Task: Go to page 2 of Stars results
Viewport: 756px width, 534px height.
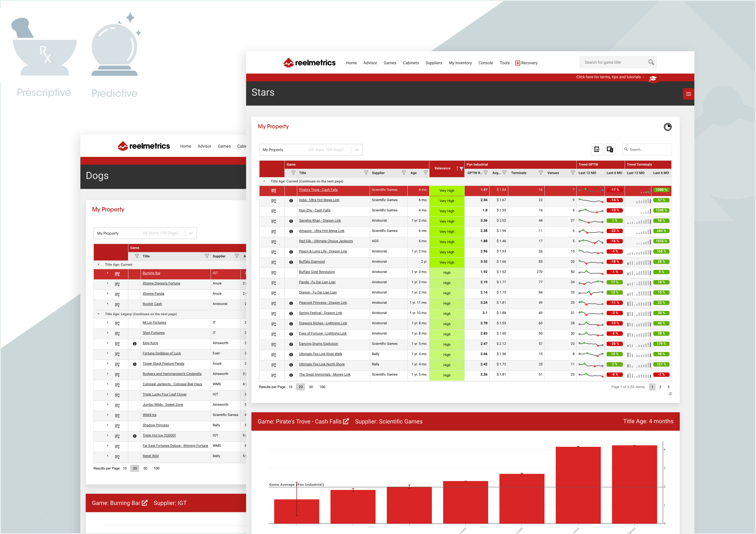Action: pyautogui.click(x=660, y=387)
